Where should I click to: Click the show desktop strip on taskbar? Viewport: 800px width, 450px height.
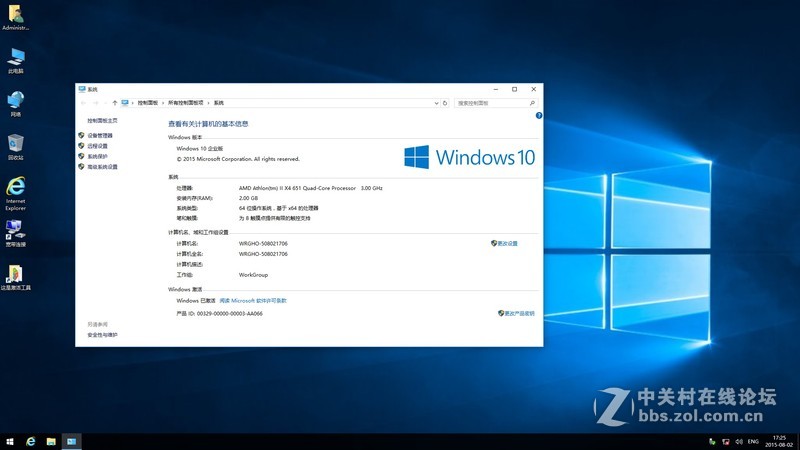[798, 441]
